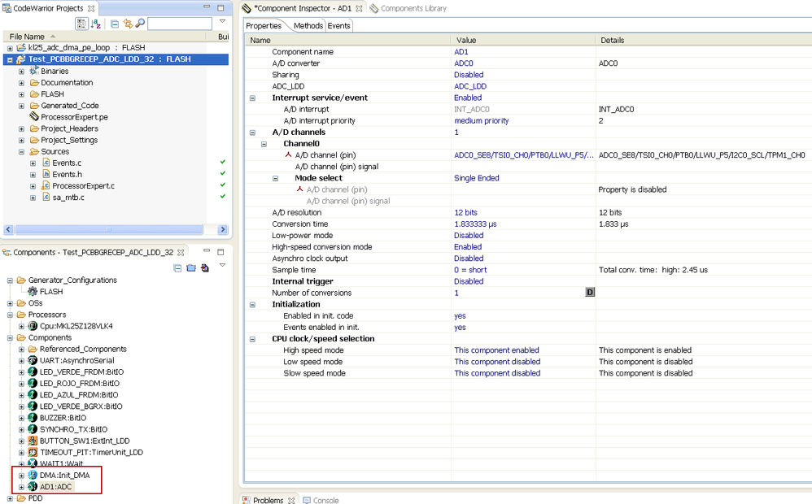
Task: Click the Conversion time value 1.833333 µs
Action: [475, 224]
